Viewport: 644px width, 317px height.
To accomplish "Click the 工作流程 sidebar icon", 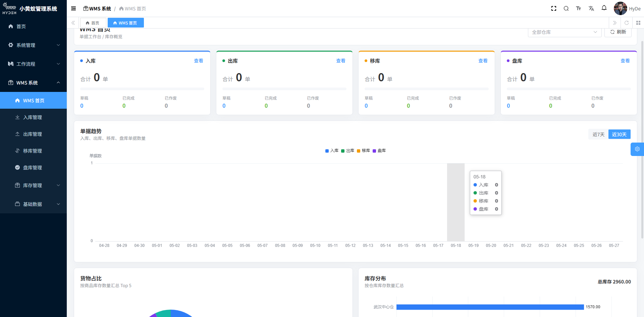I will [11, 64].
